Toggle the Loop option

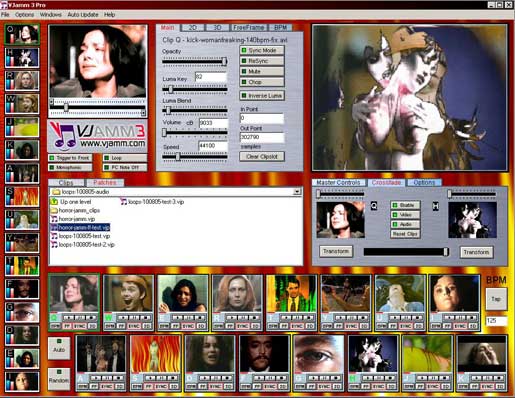coord(125,158)
